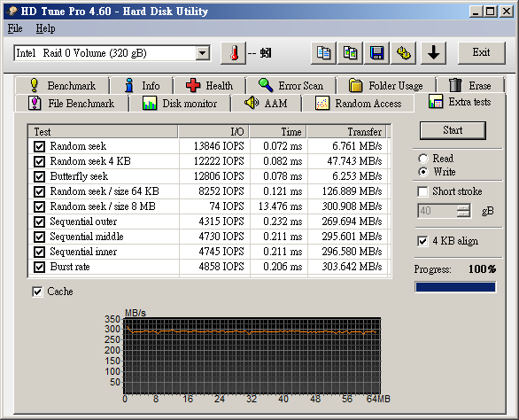Save screenshot using floppy disk icon

pos(376,53)
